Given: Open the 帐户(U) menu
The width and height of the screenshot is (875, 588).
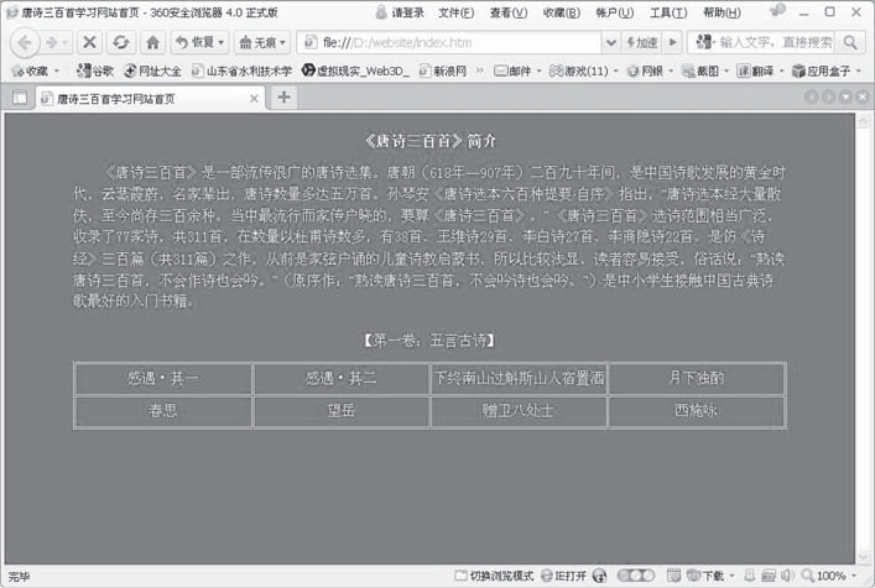Looking at the screenshot, I should (x=614, y=12).
